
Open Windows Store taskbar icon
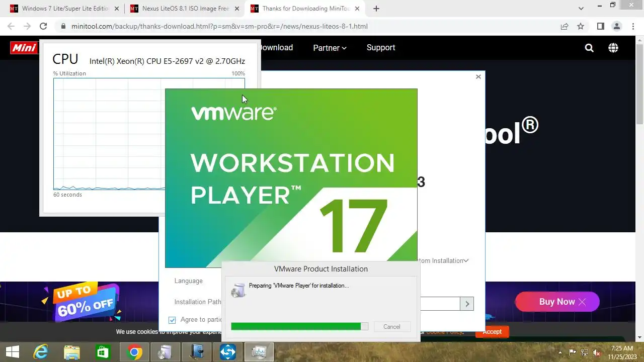[x=103, y=352]
